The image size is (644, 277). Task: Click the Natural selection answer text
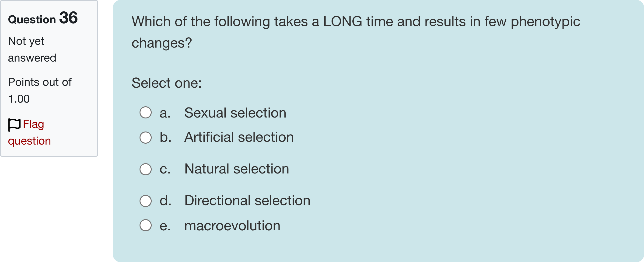coord(237,169)
